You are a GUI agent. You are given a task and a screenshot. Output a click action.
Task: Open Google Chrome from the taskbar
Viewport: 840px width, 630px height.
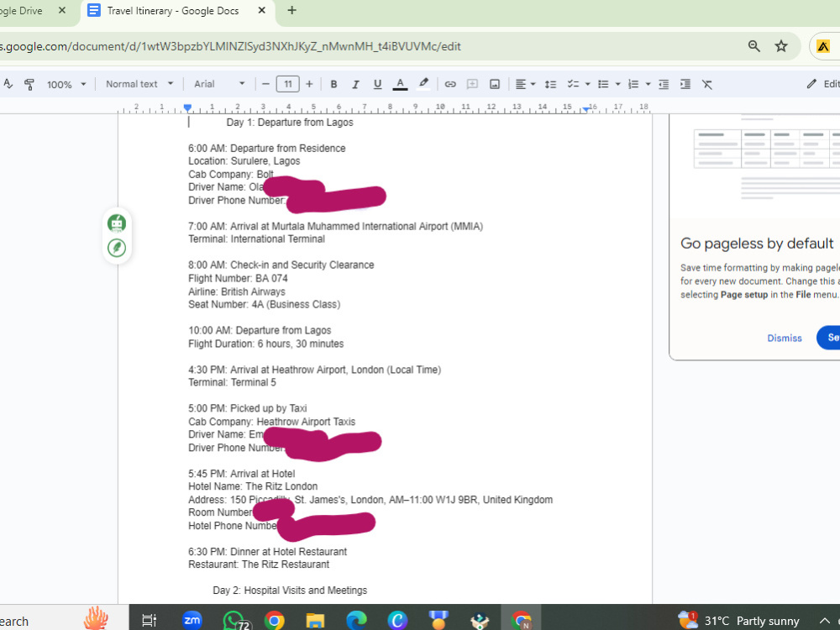[x=275, y=621]
